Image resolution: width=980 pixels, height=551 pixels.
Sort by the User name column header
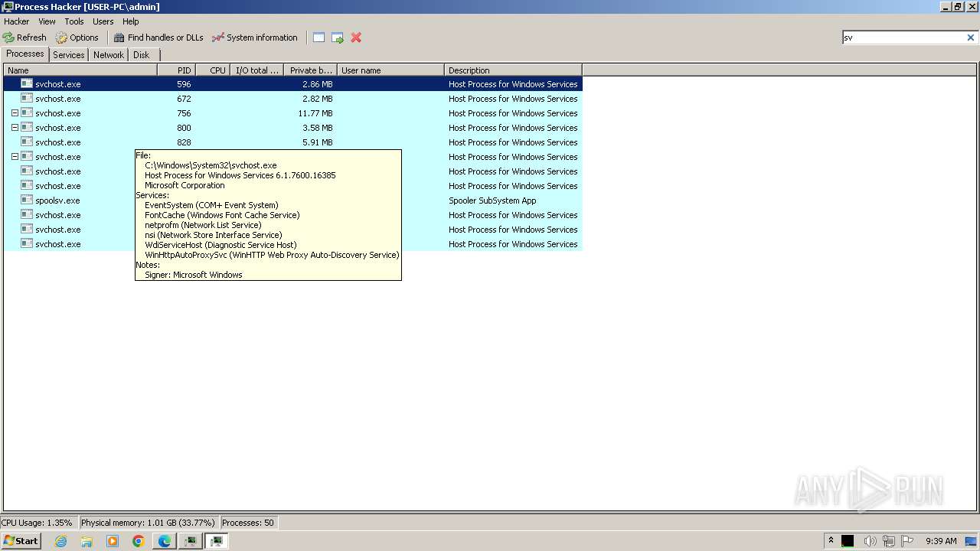point(391,70)
